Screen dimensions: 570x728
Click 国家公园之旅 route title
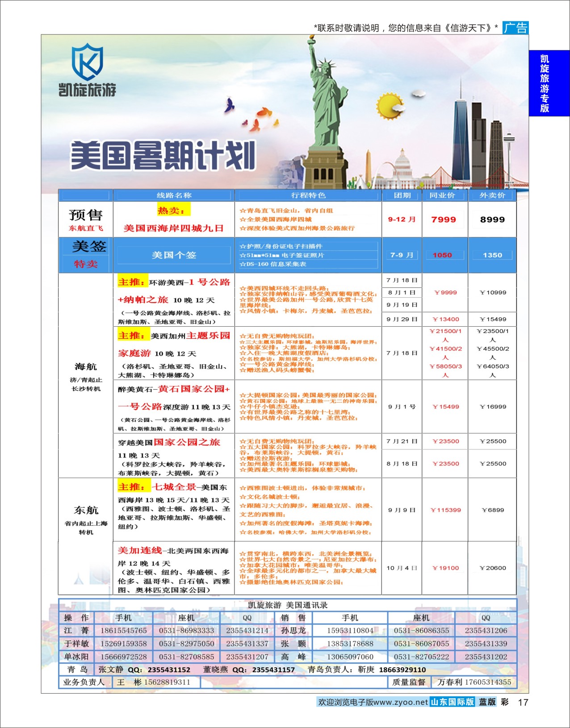pyautogui.click(x=187, y=442)
